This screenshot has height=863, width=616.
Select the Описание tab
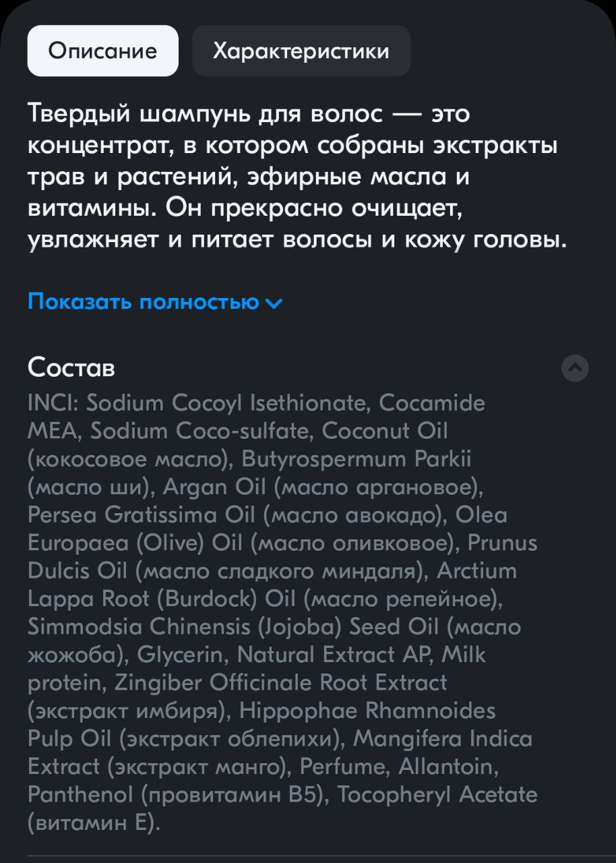point(103,51)
